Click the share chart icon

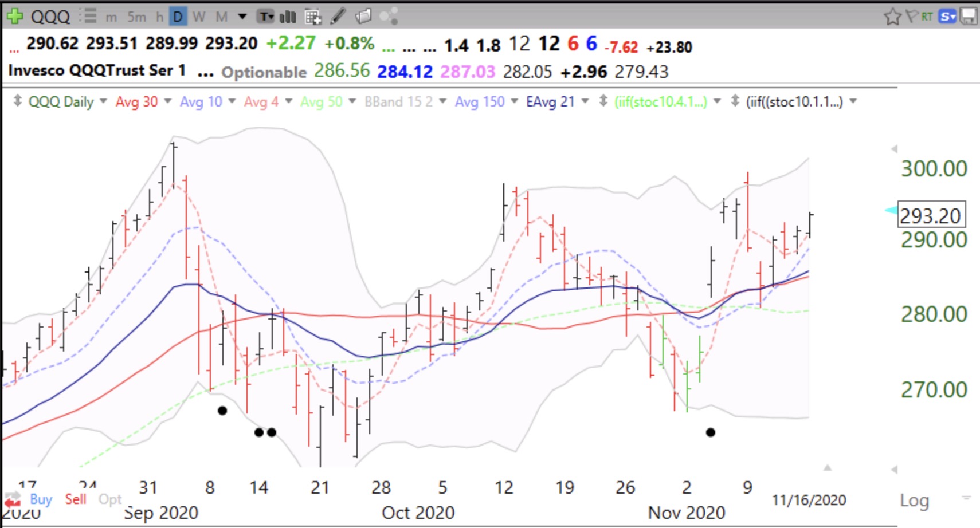389,16
